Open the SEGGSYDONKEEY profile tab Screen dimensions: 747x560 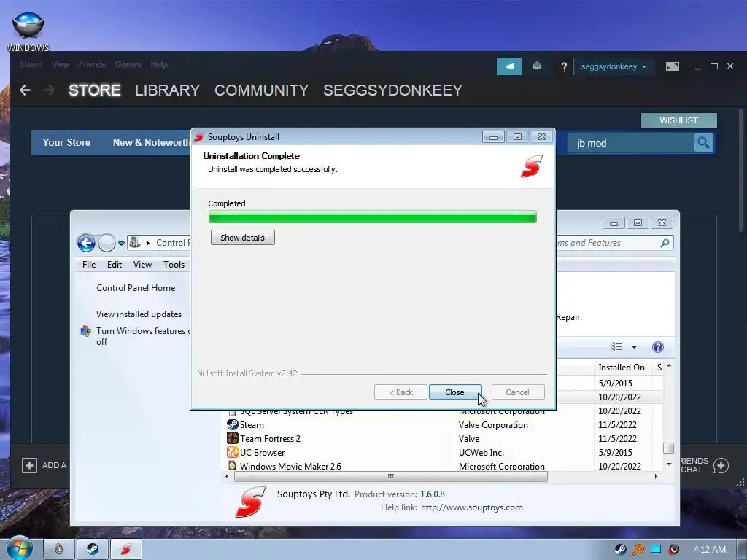click(x=393, y=90)
